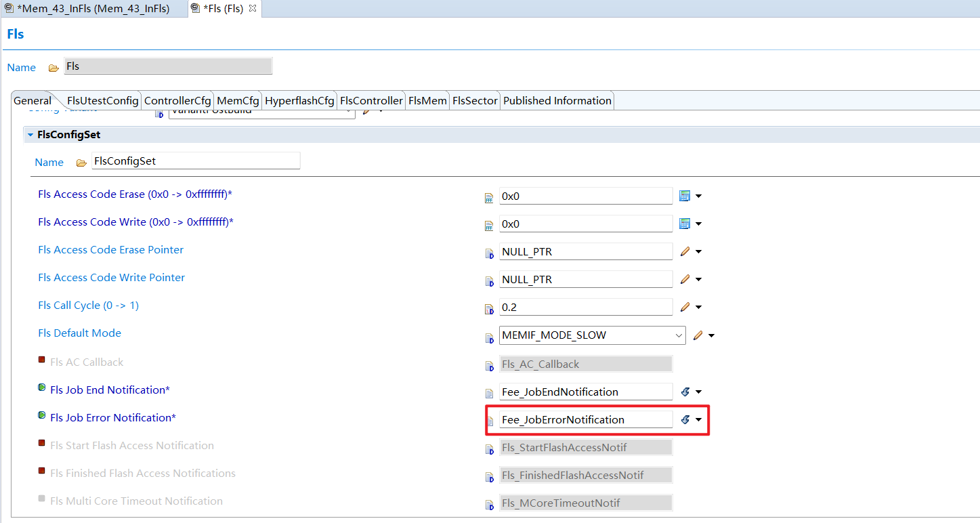Click the Fls Call Cycle value field
980x523 pixels.
point(585,307)
